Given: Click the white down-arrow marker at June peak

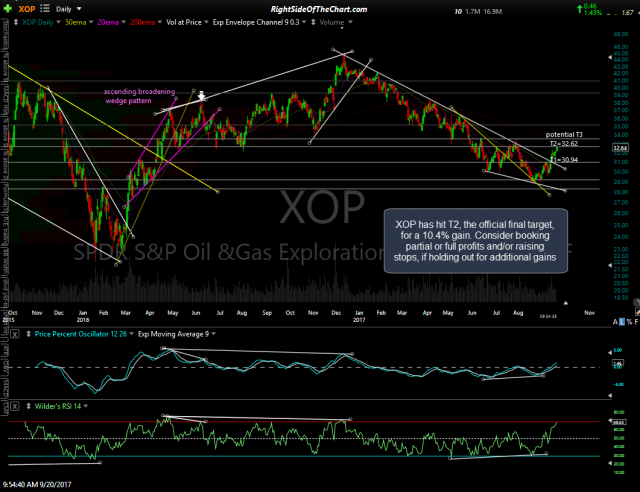Looking at the screenshot, I should coord(201,96).
